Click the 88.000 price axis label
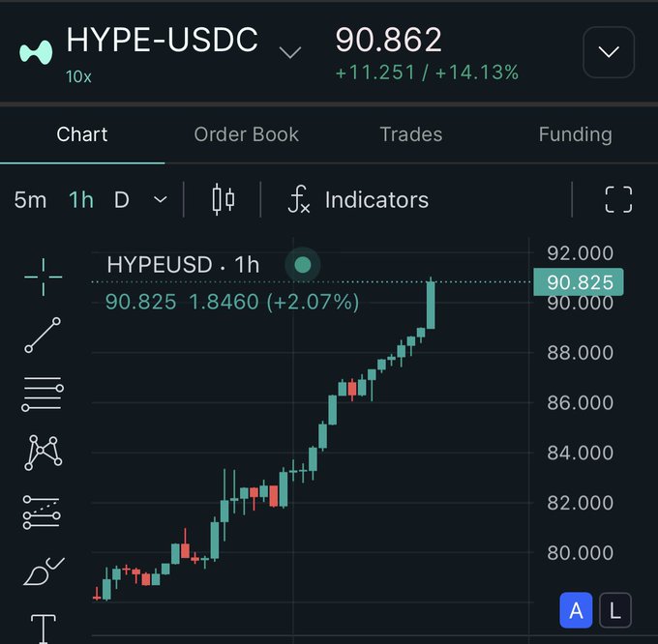This screenshot has width=658, height=644. (x=580, y=353)
